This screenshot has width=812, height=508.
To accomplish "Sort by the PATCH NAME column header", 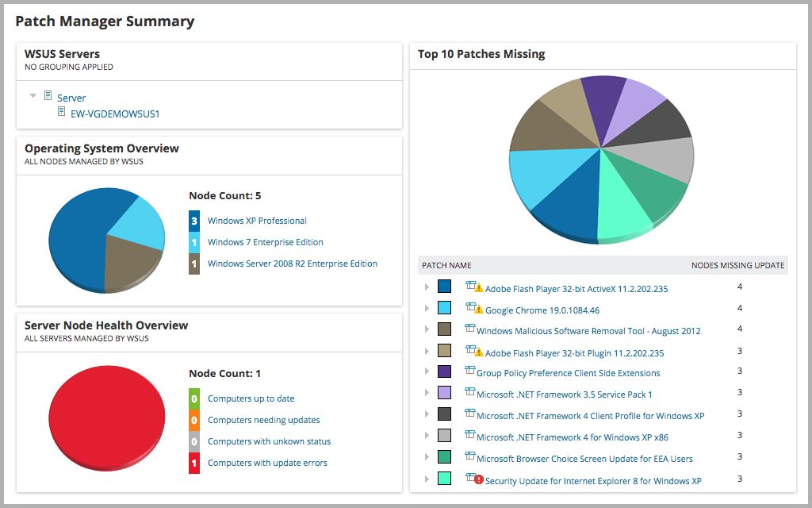I will coord(446,264).
